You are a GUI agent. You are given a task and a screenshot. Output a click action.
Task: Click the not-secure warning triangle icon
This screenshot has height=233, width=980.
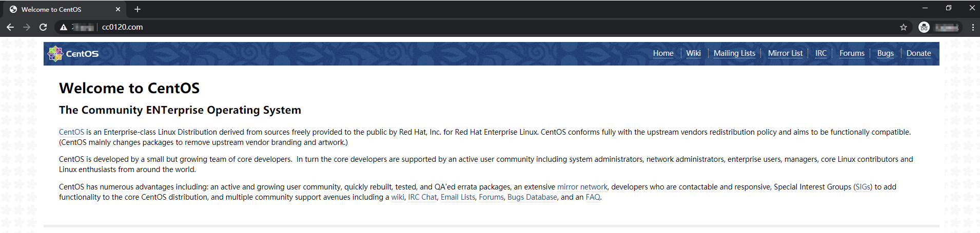(64, 27)
